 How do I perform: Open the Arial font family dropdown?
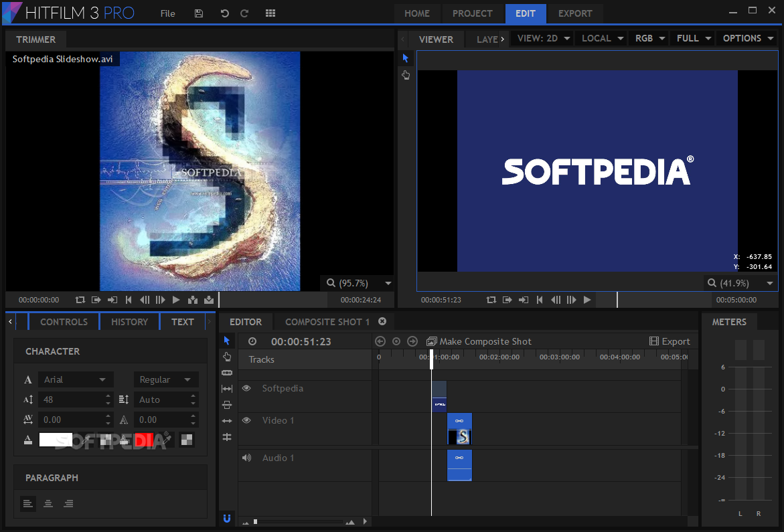[76, 379]
